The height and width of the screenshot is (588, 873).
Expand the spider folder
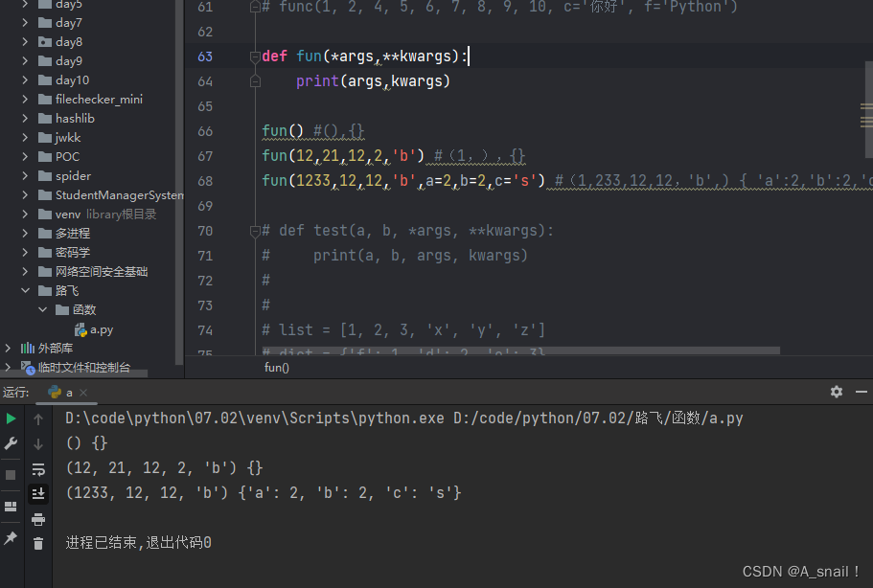click(x=26, y=176)
